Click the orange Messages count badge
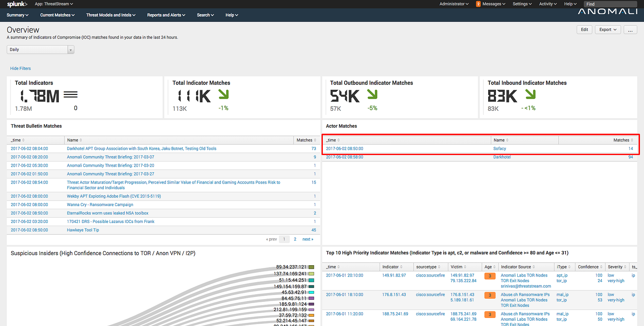Viewport: 644px width, 326px height. point(478,4)
